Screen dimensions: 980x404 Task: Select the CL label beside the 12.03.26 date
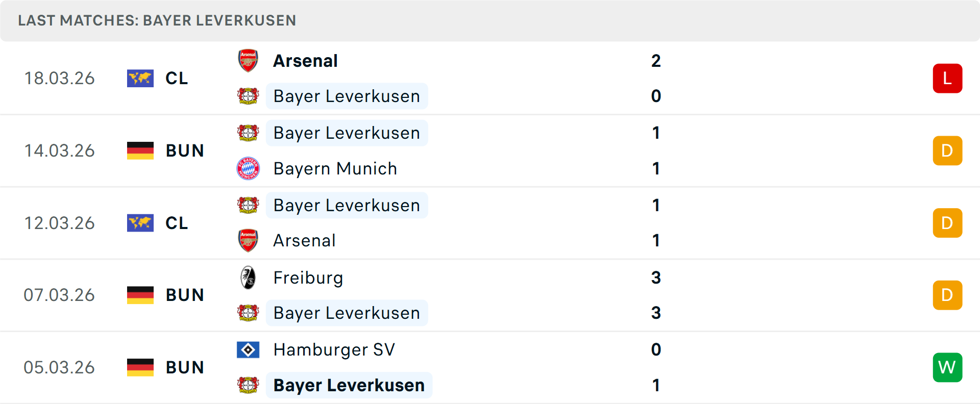tap(176, 223)
